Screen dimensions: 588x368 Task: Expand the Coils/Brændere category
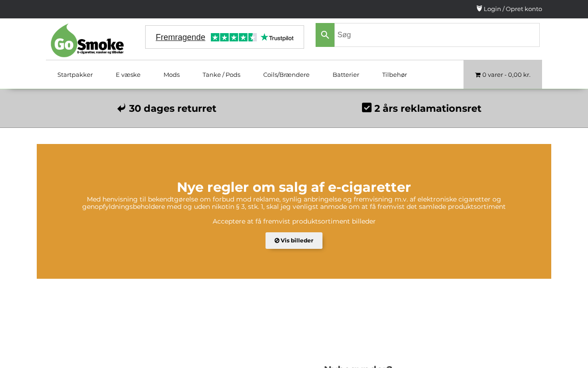click(286, 75)
